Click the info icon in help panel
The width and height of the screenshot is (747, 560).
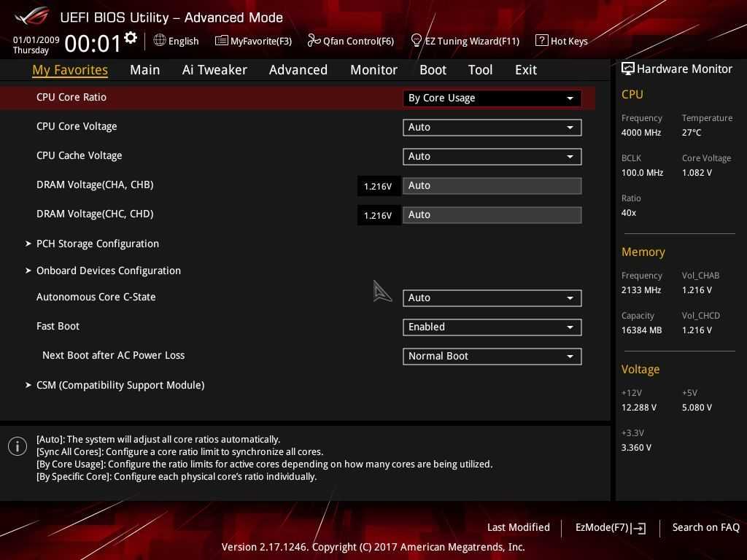tap(18, 446)
